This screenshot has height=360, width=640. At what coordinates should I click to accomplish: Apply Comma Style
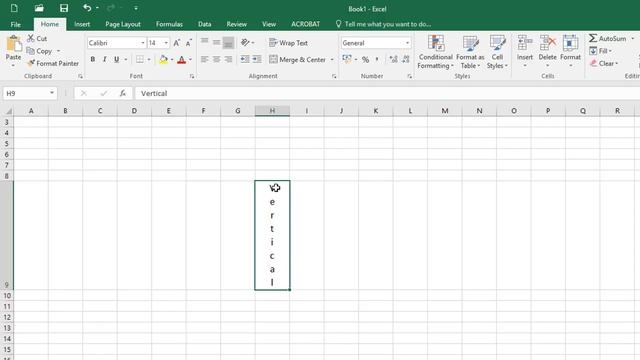click(x=377, y=60)
